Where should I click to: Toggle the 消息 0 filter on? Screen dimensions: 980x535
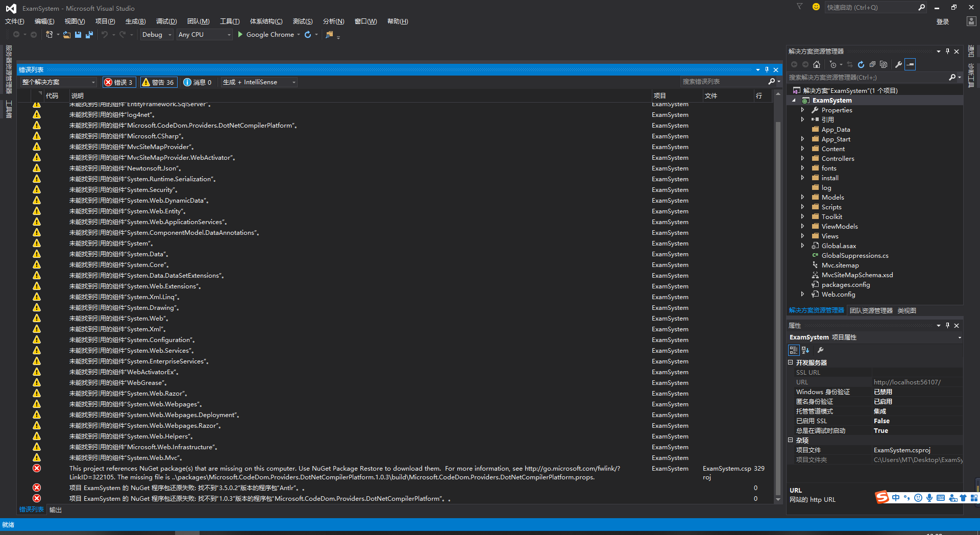click(198, 82)
